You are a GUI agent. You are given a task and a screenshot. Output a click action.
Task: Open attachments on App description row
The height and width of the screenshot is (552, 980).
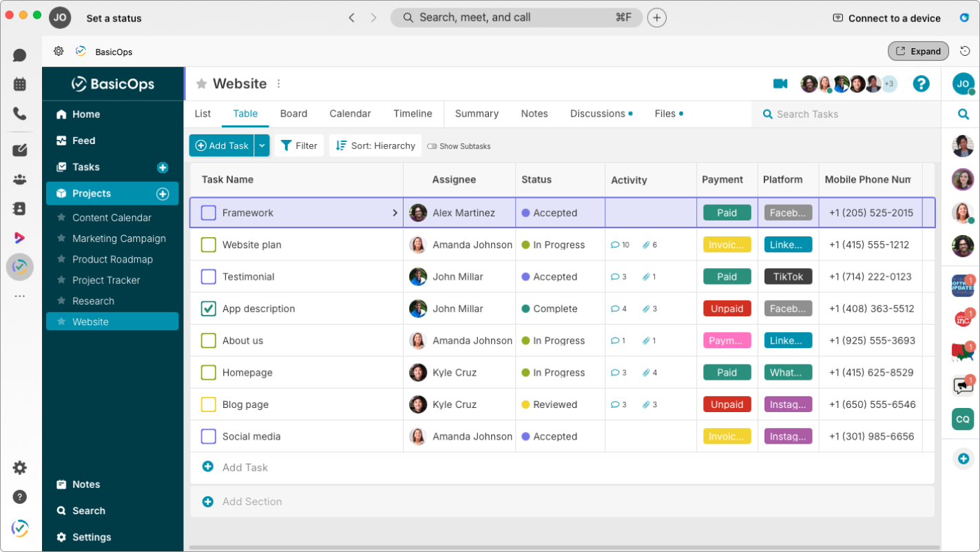[649, 309]
